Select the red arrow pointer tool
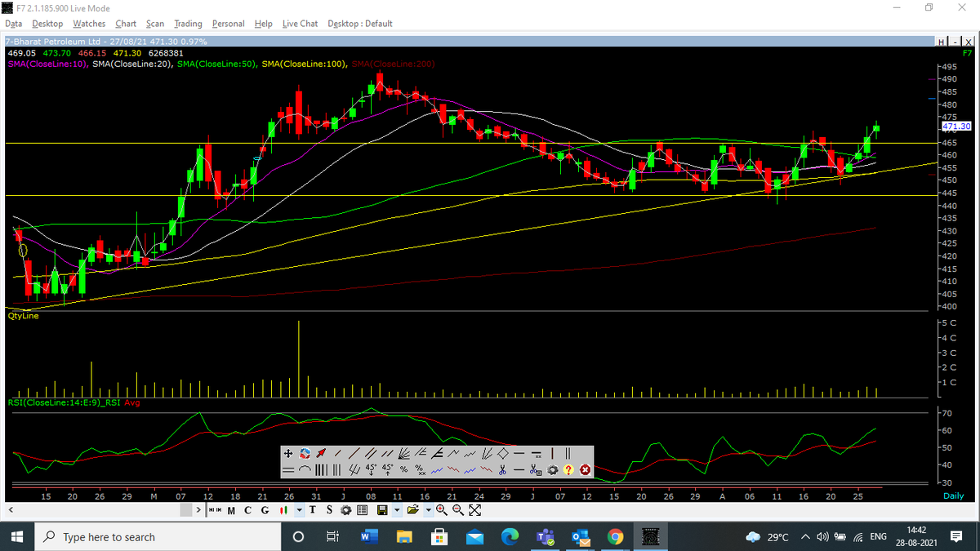This screenshot has width=980, height=551. pyautogui.click(x=321, y=453)
